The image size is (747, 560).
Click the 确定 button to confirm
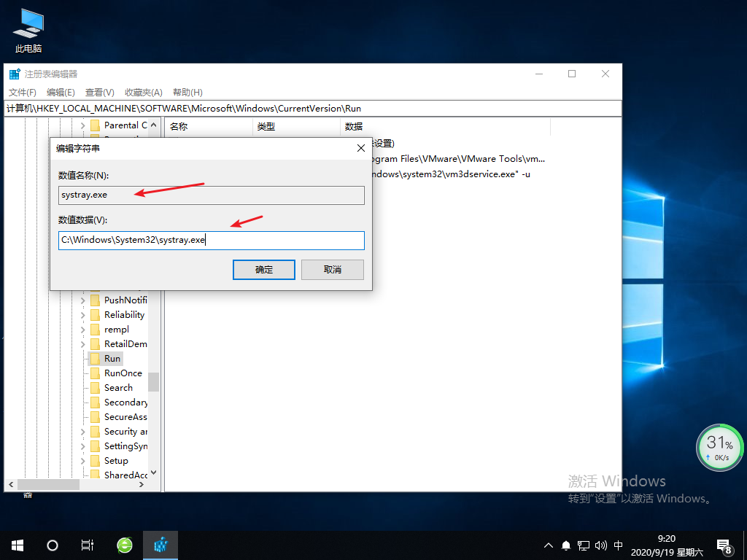(x=263, y=269)
